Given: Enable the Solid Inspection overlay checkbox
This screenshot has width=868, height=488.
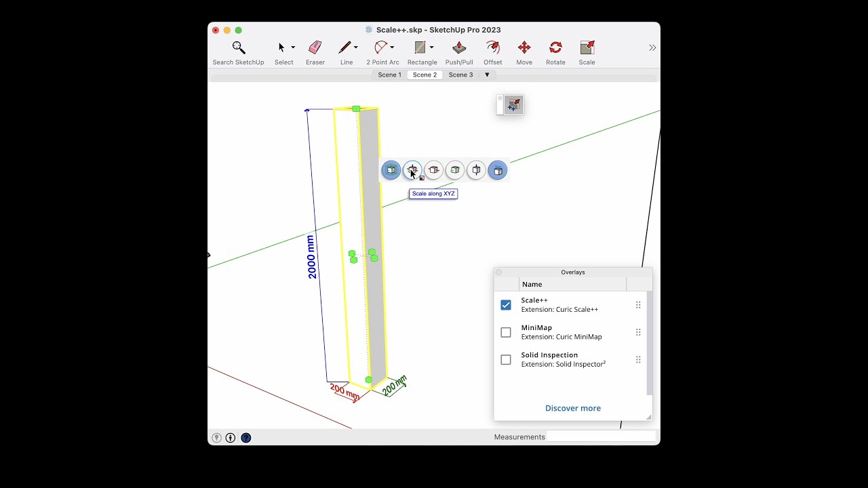Looking at the screenshot, I should coord(506,360).
